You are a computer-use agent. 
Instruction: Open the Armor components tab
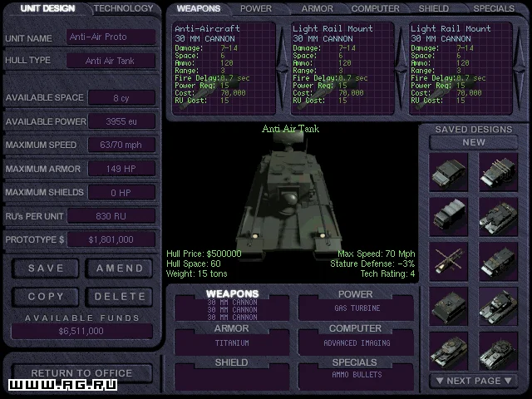point(317,9)
